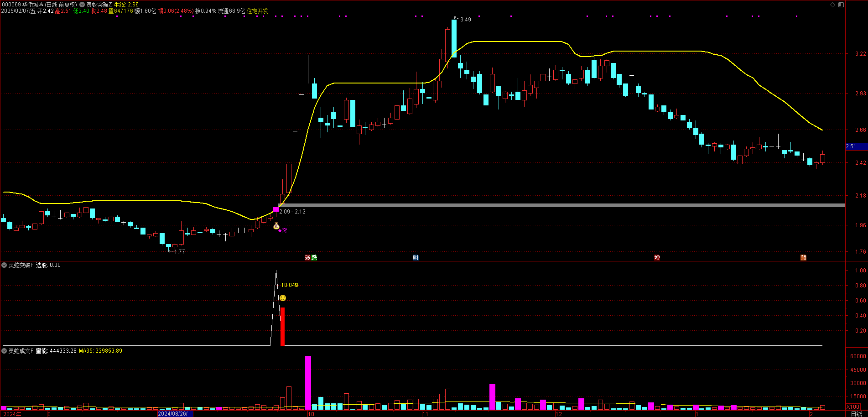Open the blue 财 financial report marker
The width and height of the screenshot is (868, 417).
pos(416,258)
